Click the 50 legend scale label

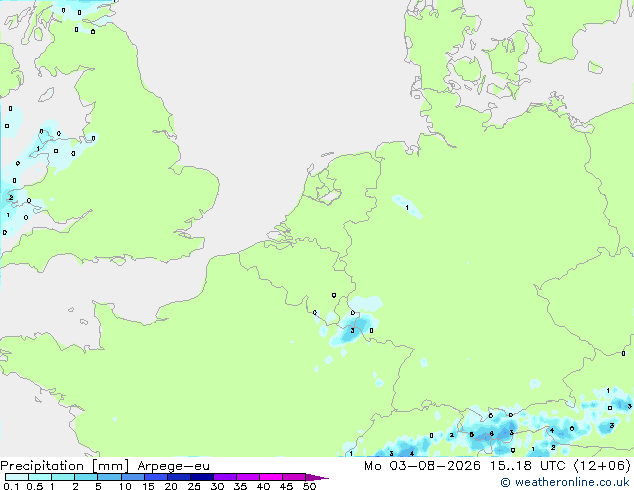(309, 486)
